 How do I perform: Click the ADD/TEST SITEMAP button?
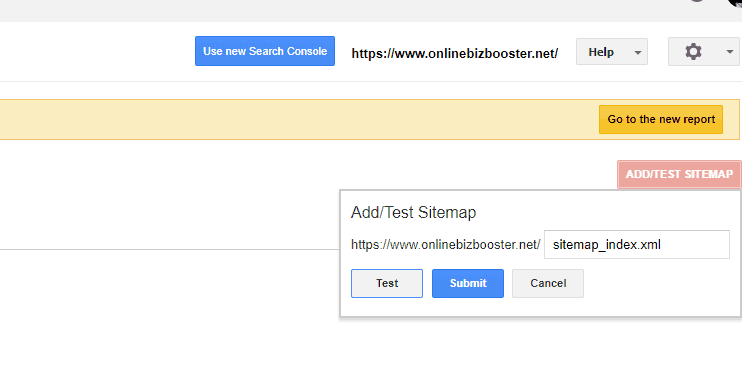(679, 174)
